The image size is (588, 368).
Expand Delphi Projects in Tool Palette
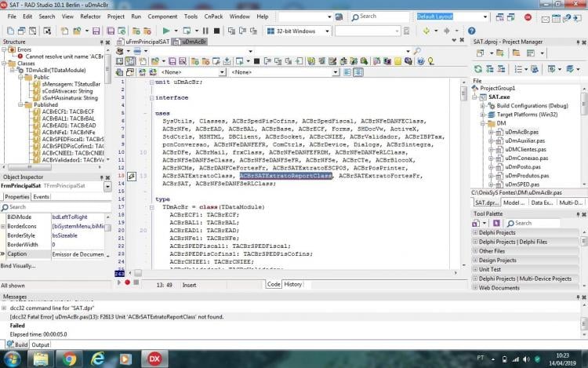pos(475,232)
